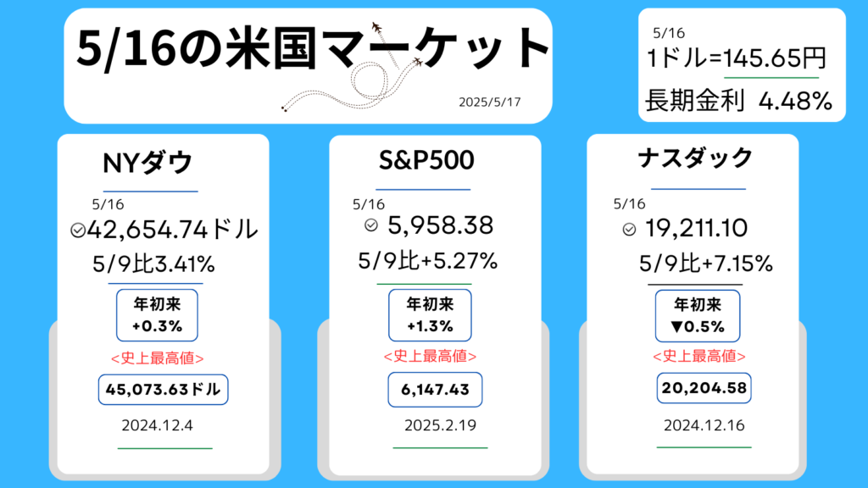The width and height of the screenshot is (868, 488).
Task: Select the ナスダック heading
Action: click(x=695, y=158)
